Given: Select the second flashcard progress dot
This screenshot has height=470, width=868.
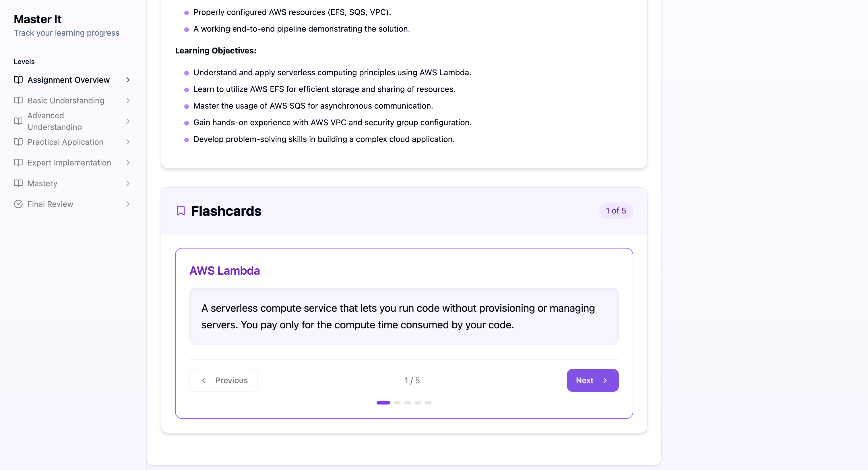Looking at the screenshot, I should 397,402.
